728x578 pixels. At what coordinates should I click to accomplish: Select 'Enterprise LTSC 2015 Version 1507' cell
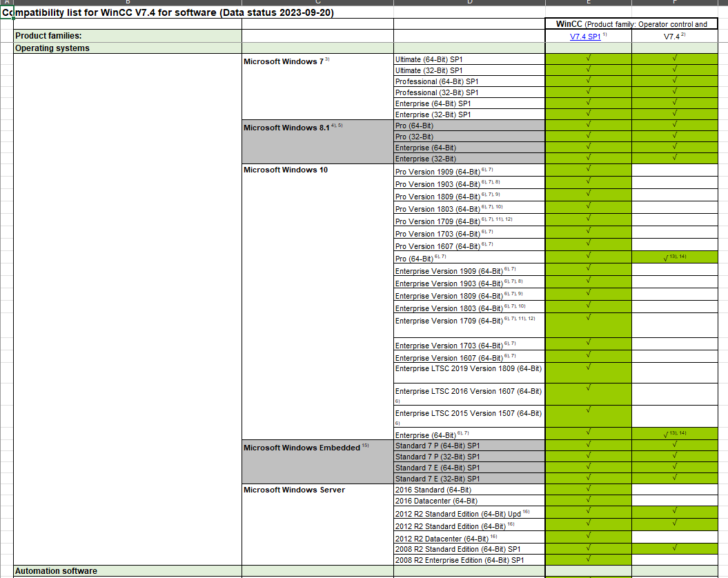pos(469,417)
